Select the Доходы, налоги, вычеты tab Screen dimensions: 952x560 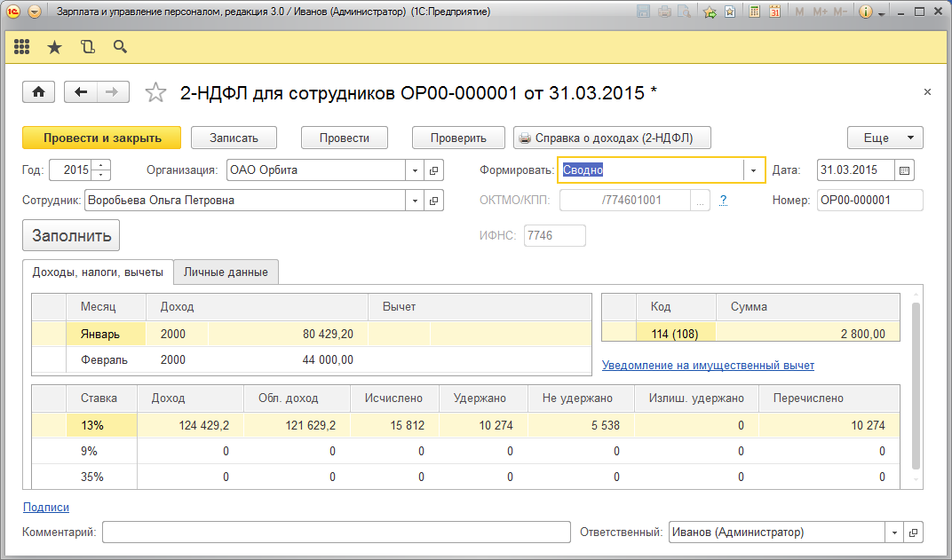98,272
